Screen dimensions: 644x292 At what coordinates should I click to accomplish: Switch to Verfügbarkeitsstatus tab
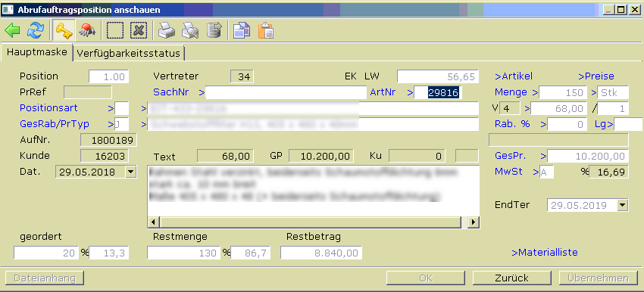pyautogui.click(x=129, y=53)
